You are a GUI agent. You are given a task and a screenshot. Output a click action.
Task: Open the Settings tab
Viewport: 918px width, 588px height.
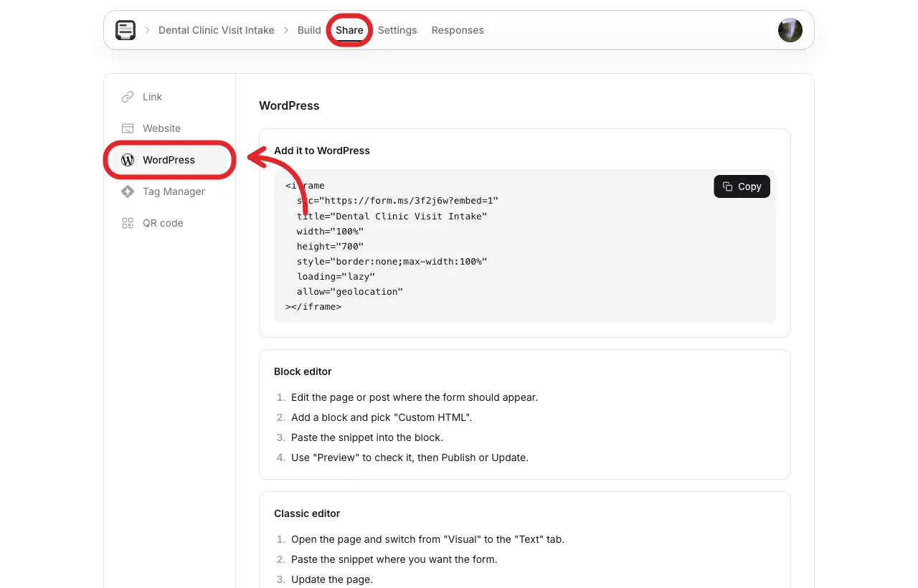397,30
